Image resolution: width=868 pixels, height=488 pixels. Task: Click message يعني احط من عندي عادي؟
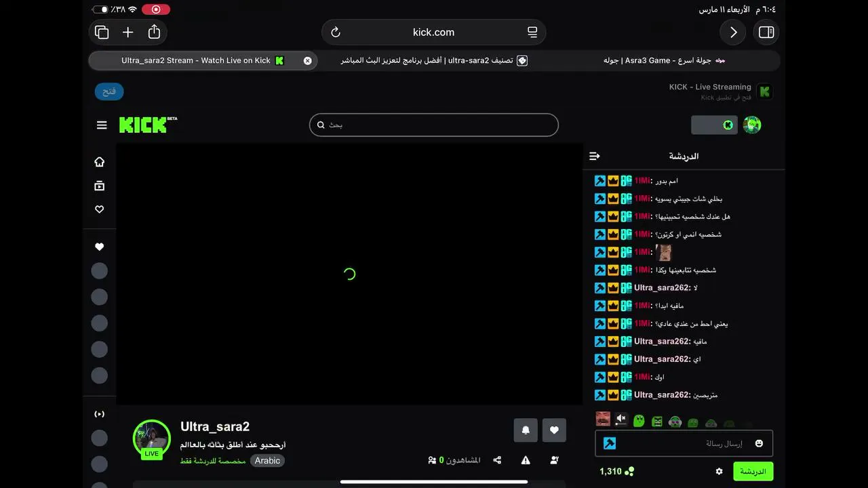coord(692,323)
